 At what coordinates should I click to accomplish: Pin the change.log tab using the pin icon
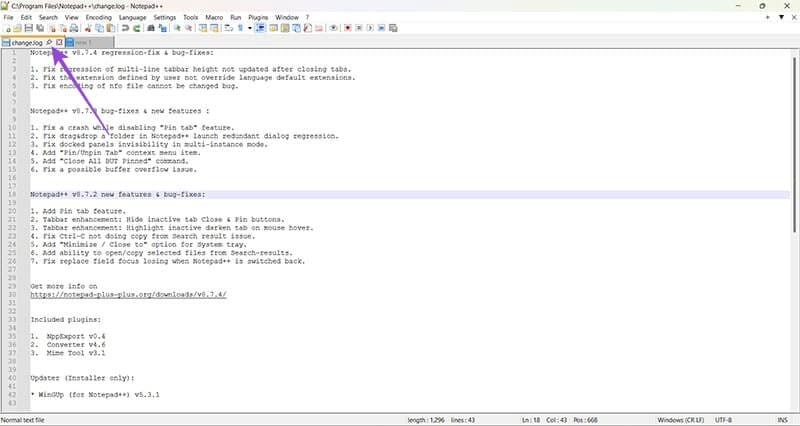[x=49, y=42]
